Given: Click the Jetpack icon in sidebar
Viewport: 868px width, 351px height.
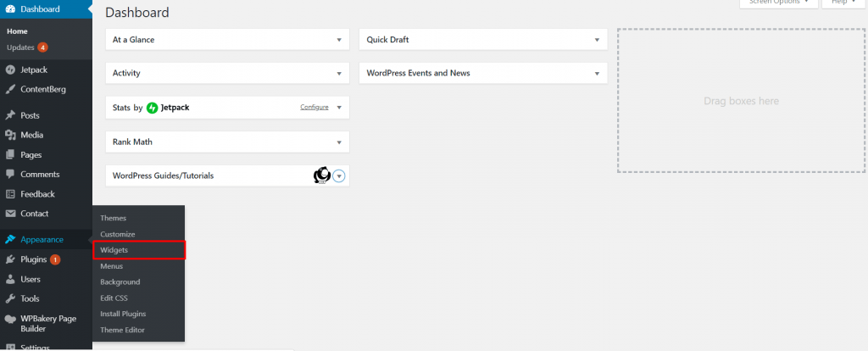Looking at the screenshot, I should (10, 70).
